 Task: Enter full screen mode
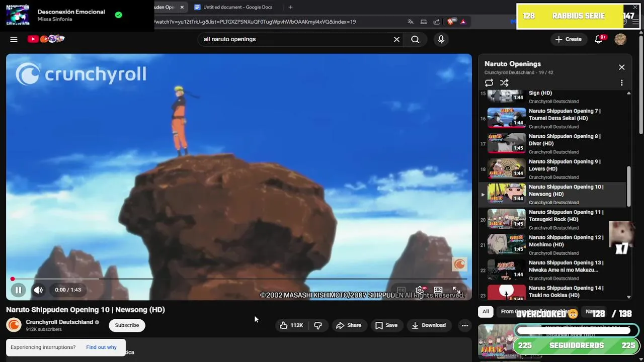coord(457,290)
